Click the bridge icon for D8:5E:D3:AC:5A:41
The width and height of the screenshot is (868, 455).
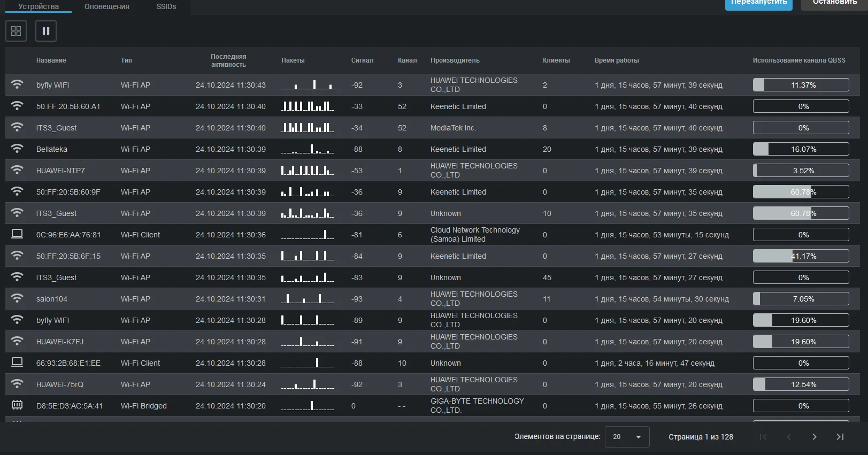tap(17, 405)
